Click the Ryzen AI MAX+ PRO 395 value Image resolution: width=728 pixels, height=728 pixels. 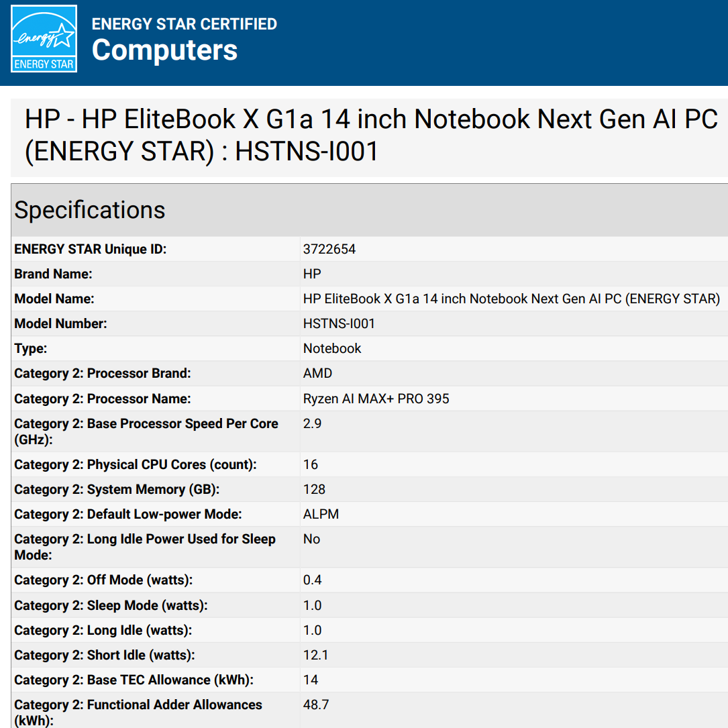(376, 399)
